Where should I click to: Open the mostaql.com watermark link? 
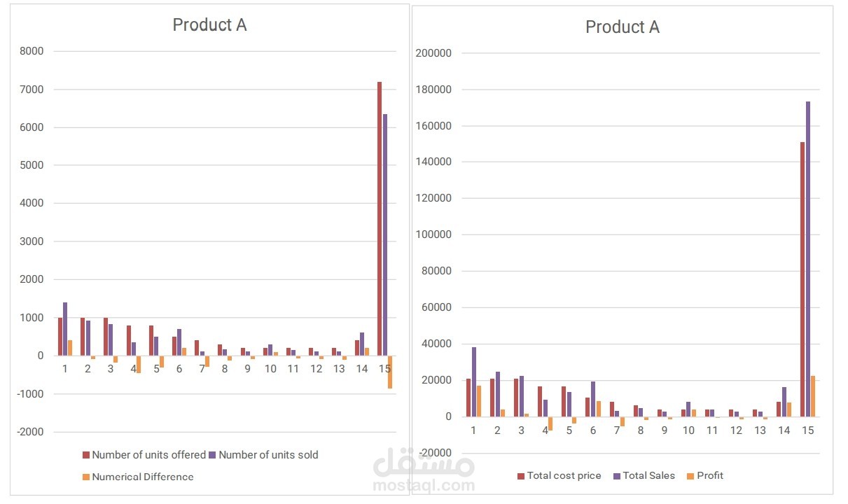(424, 485)
